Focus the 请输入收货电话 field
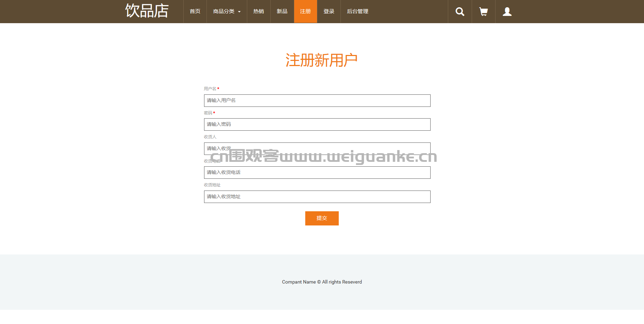This screenshot has width=644, height=324. click(x=317, y=173)
